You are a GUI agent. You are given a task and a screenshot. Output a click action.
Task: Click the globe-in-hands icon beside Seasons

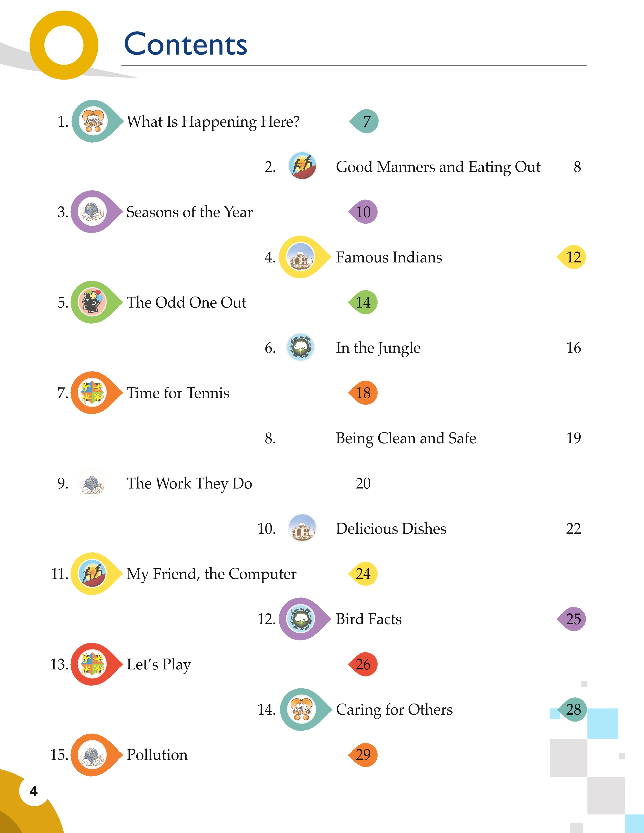click(x=92, y=212)
